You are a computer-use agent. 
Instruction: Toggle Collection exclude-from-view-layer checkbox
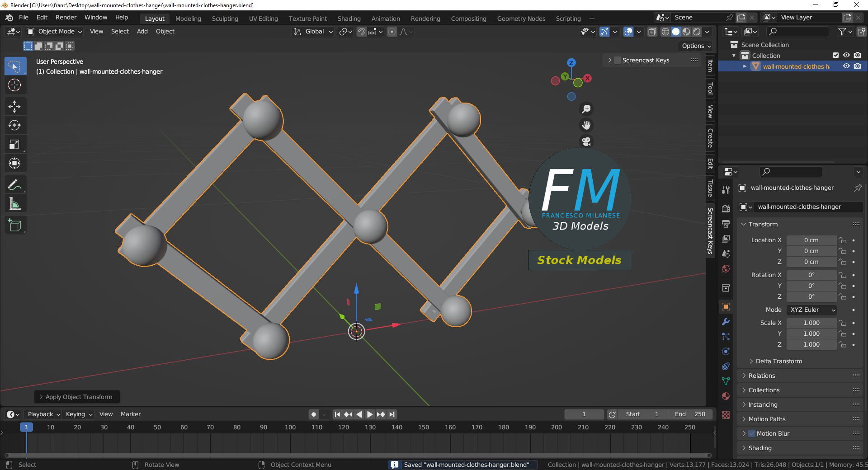[x=836, y=55]
